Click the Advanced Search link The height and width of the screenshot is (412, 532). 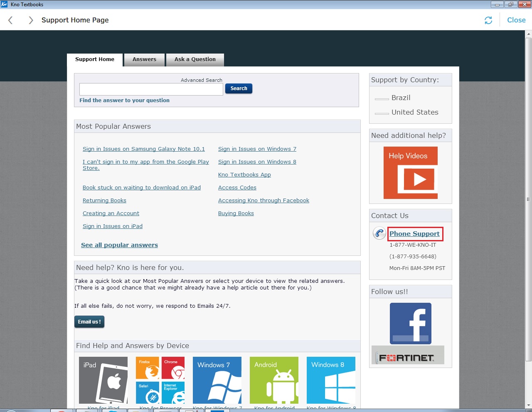click(x=202, y=80)
